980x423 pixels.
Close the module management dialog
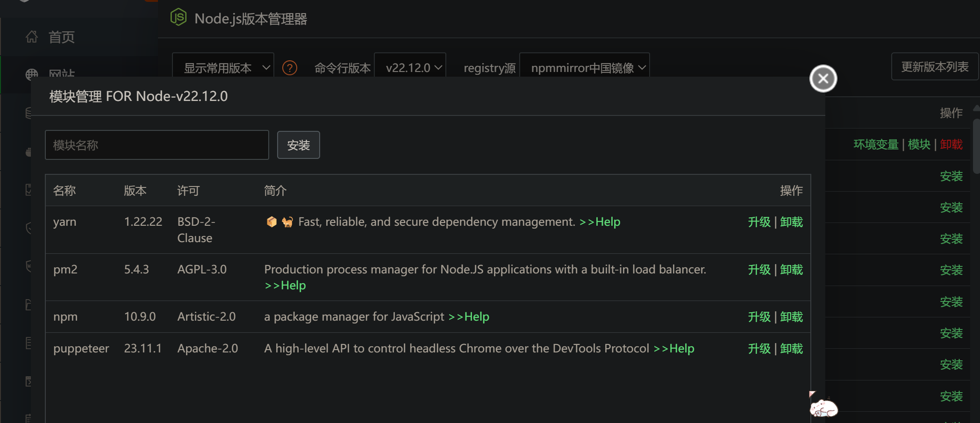(x=823, y=79)
